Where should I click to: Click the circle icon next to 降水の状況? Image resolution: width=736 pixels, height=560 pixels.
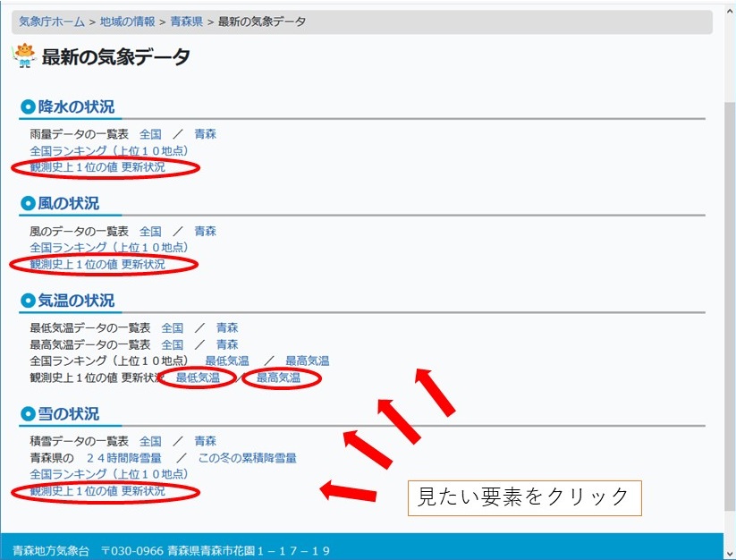tap(28, 107)
